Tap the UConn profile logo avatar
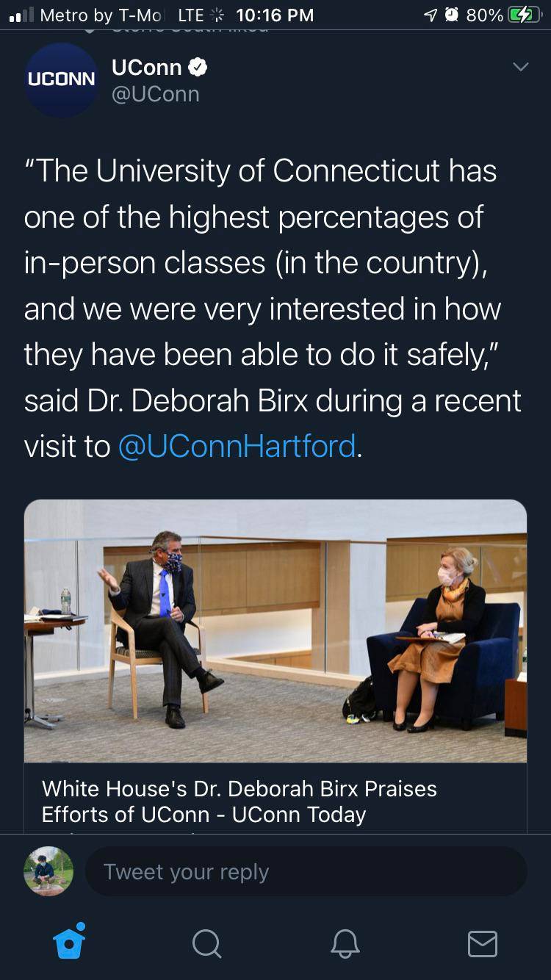 click(61, 79)
